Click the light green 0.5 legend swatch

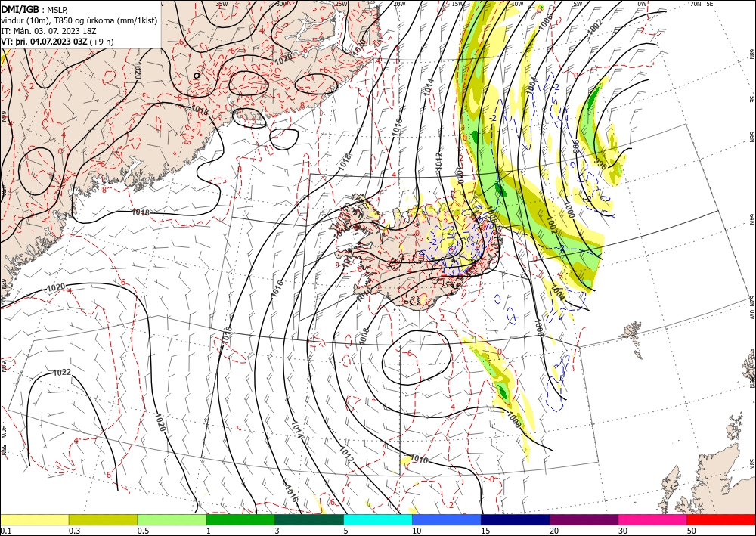click(172, 519)
